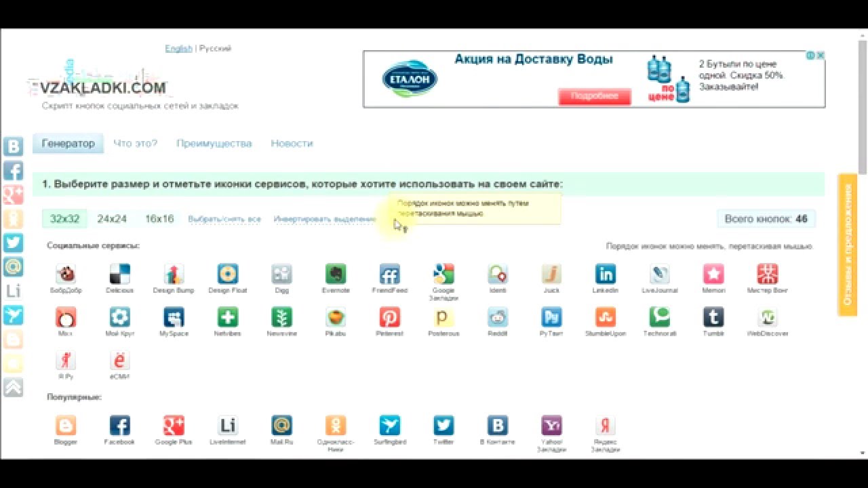The image size is (868, 488).
Task: Click the sidebar scroll-up arrows button
Action: pyautogui.click(x=13, y=388)
